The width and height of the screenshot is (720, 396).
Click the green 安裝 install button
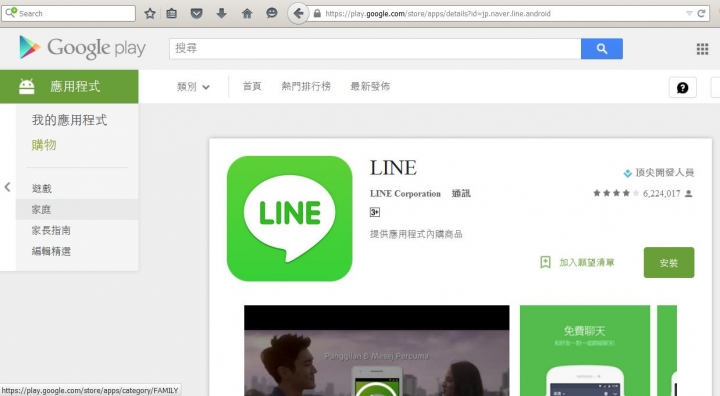[x=669, y=262]
